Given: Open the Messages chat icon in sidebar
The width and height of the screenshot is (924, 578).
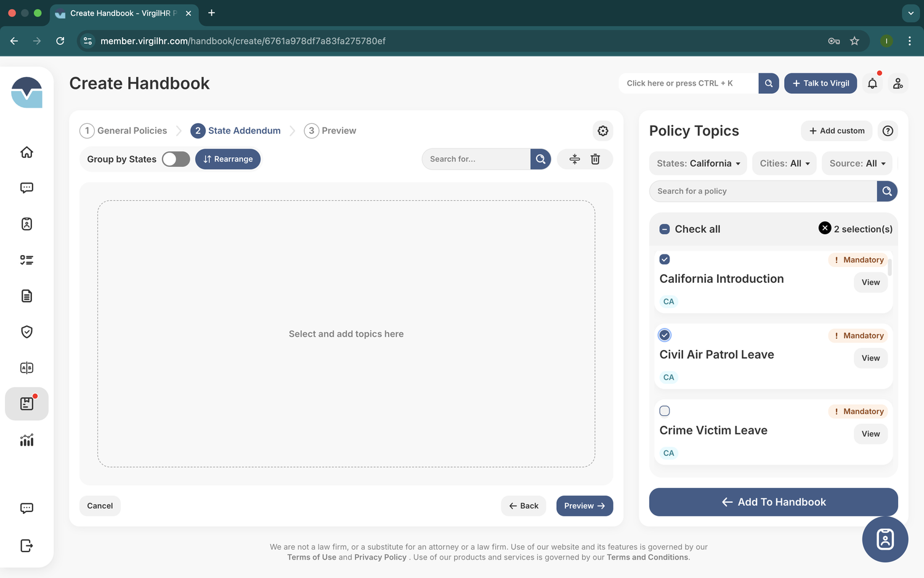Looking at the screenshot, I should click(x=26, y=187).
